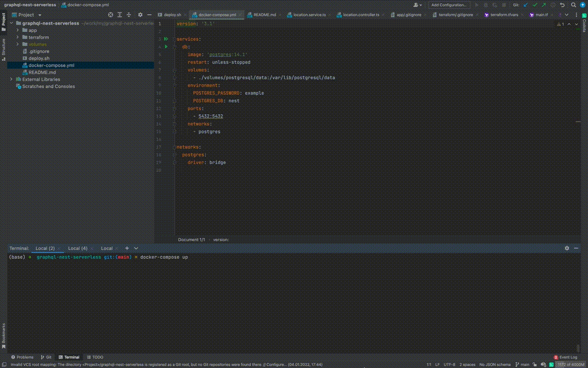Open Project panel settings gear
The width and height of the screenshot is (588, 368).
[140, 15]
